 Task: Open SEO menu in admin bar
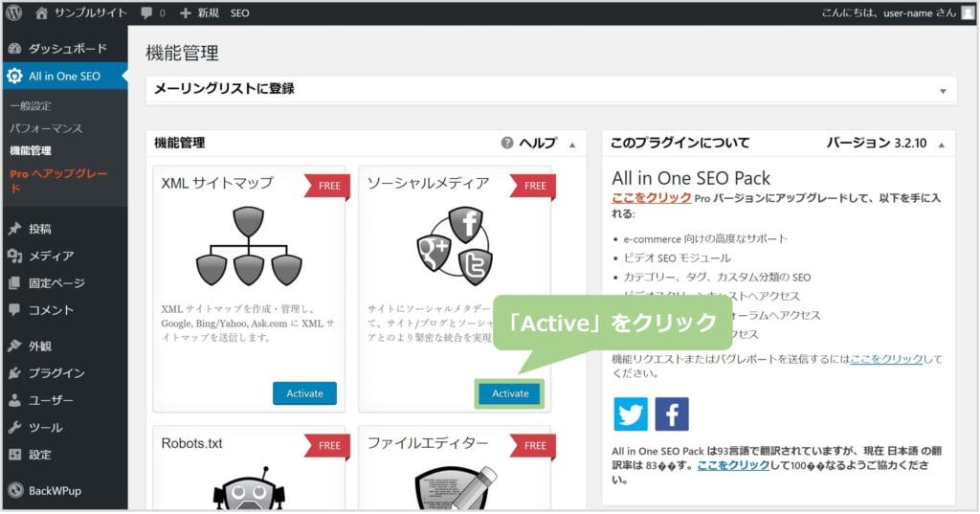(x=239, y=12)
